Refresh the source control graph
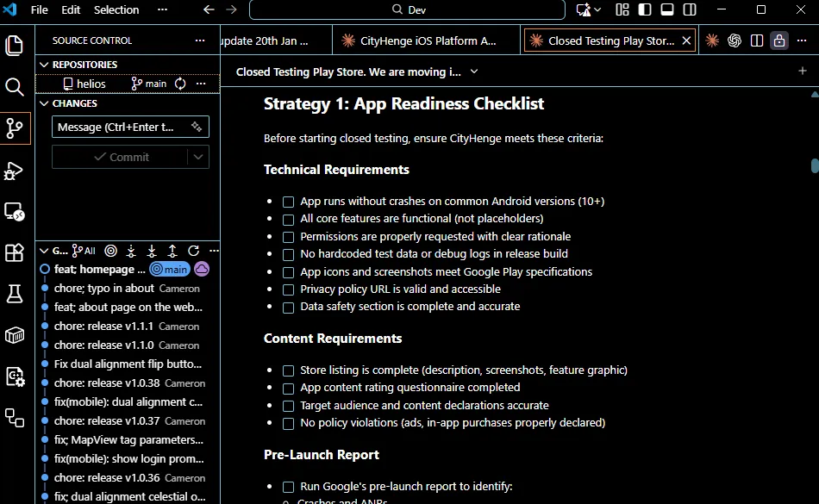819x504 pixels. point(193,251)
